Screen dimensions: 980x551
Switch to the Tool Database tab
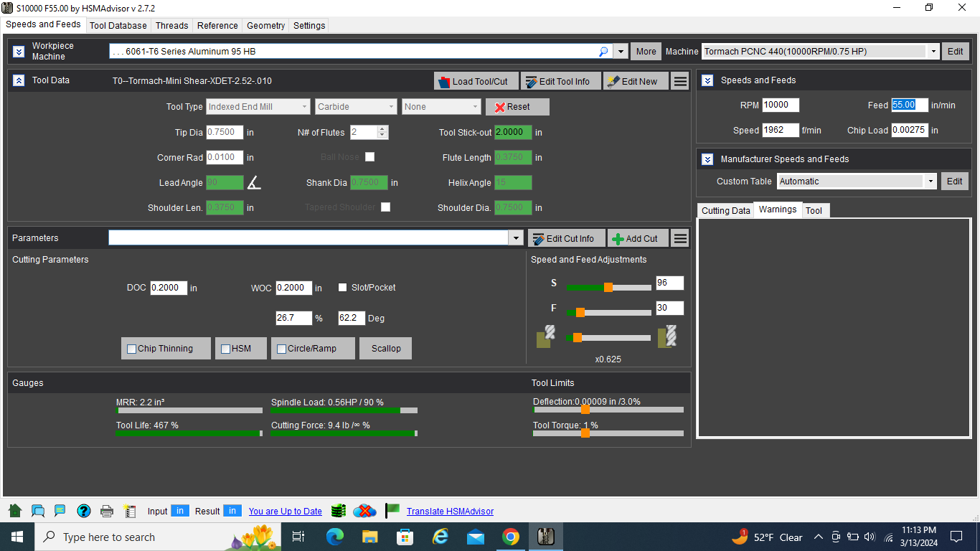118,25
